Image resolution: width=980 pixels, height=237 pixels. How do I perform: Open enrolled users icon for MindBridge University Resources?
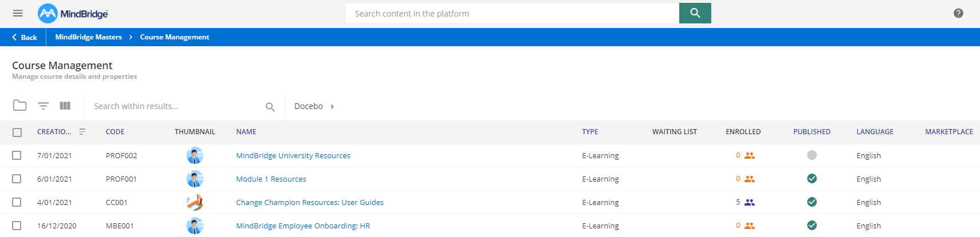750,155
